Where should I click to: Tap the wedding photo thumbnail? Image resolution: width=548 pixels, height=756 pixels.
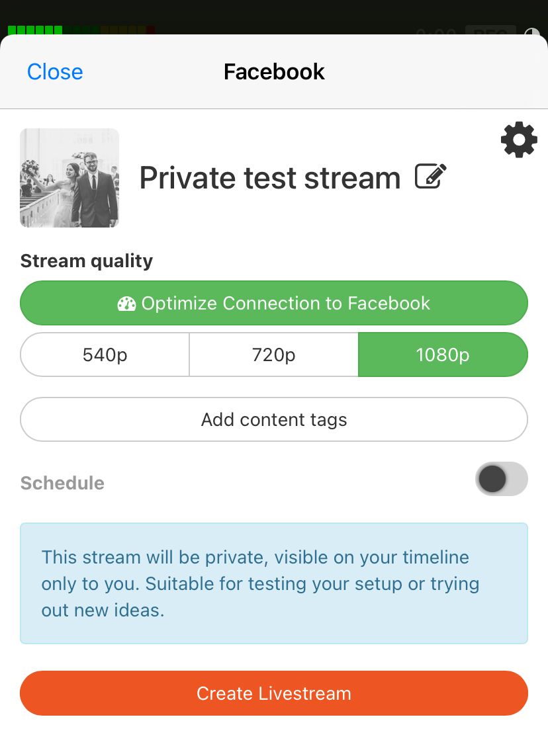pos(69,178)
